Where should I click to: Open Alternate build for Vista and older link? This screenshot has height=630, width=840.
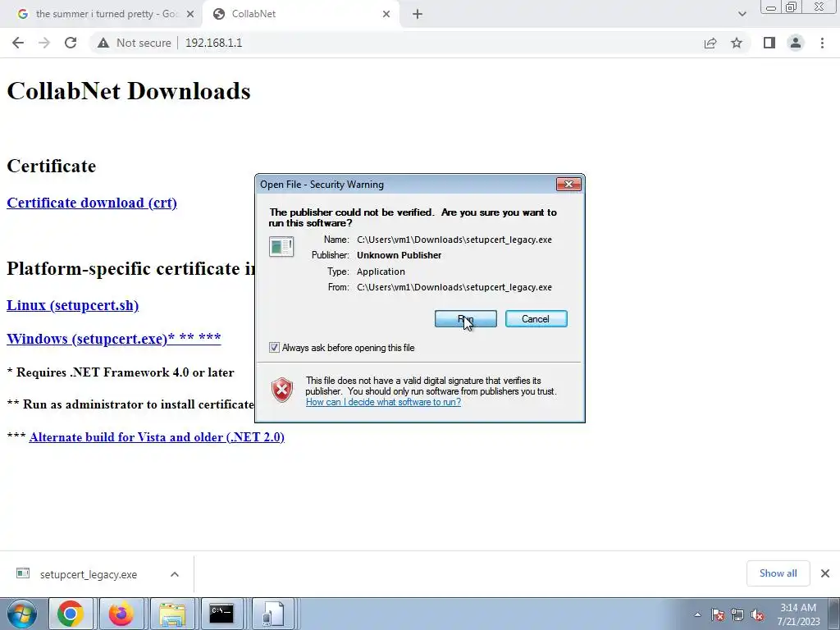[157, 437]
